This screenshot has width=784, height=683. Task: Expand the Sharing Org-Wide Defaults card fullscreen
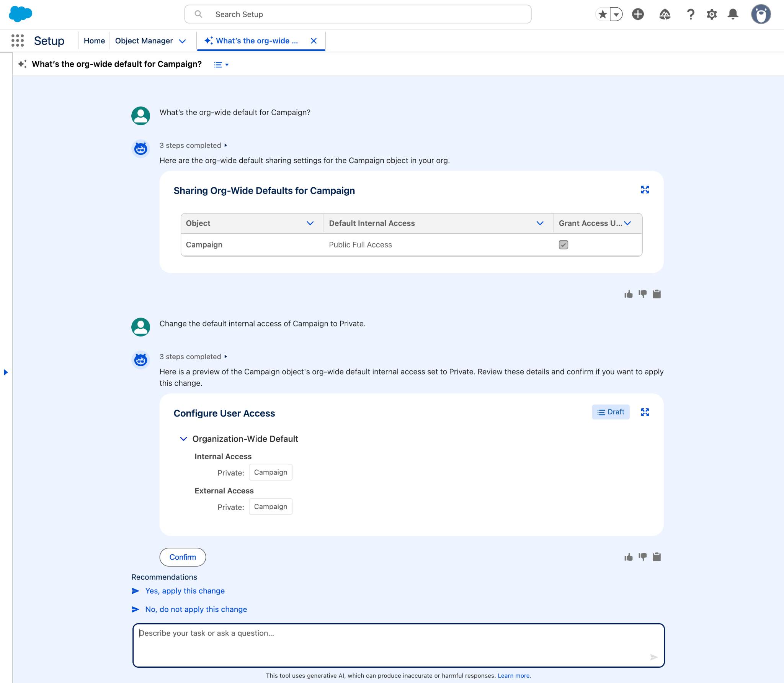click(x=645, y=190)
